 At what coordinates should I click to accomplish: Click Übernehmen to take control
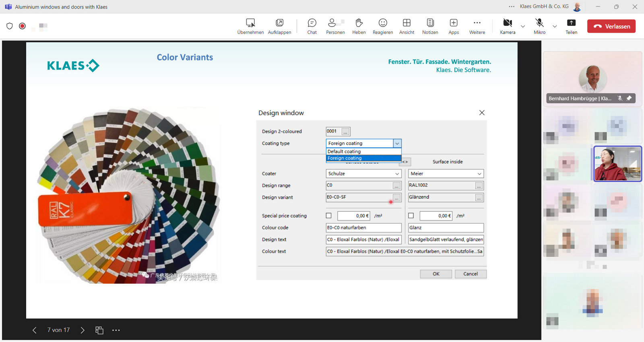250,26
